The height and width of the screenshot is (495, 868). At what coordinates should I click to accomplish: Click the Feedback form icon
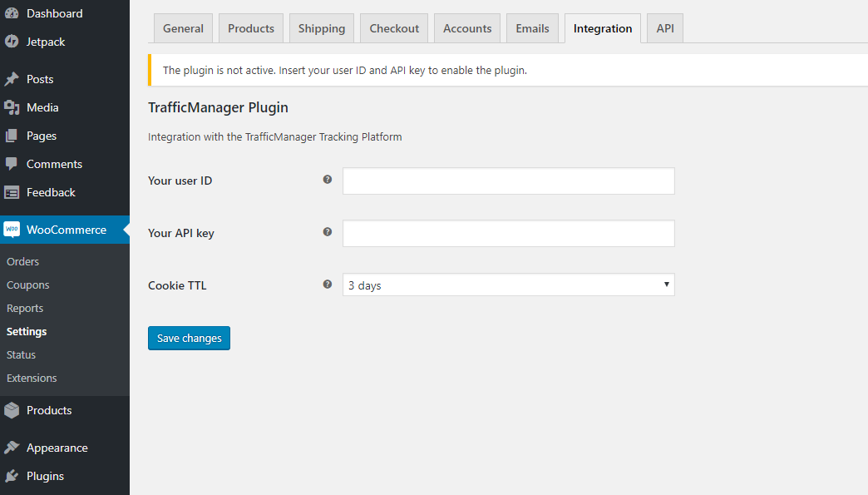point(11,192)
